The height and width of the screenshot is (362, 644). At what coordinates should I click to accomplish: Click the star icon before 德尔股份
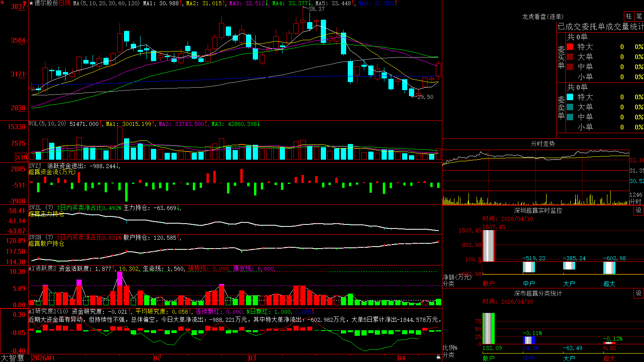pos(31,3)
